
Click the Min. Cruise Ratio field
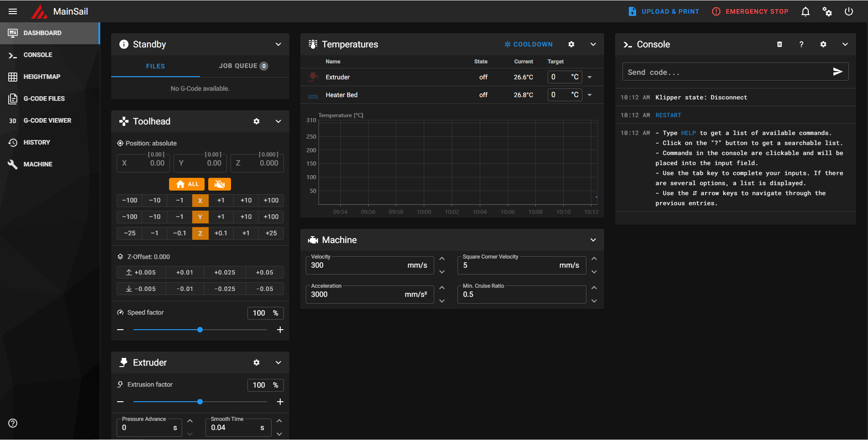pos(522,295)
